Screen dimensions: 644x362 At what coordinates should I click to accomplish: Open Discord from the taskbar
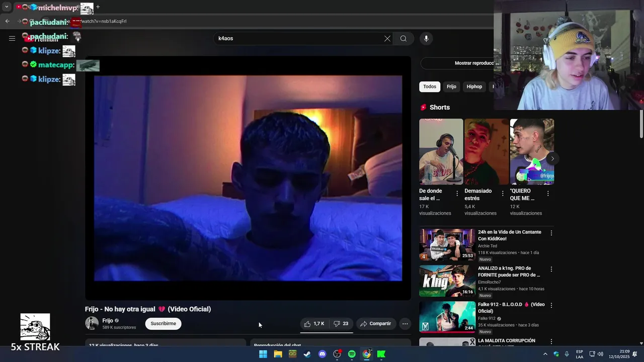(x=322, y=354)
